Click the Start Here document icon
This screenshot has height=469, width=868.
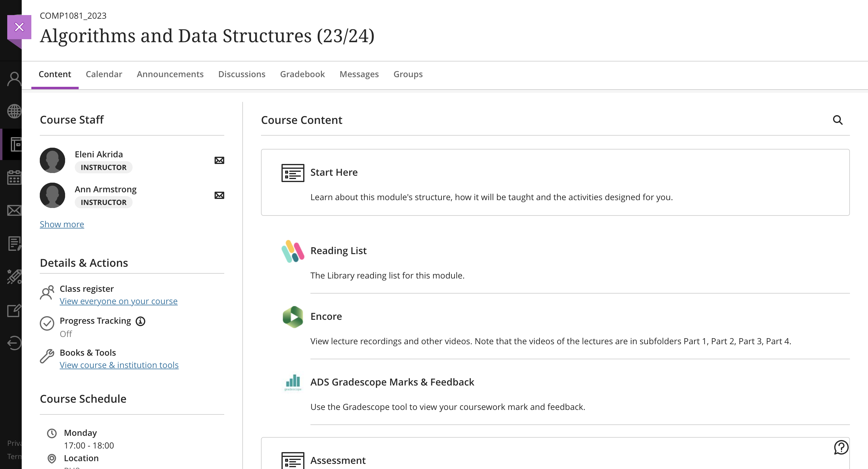293,173
